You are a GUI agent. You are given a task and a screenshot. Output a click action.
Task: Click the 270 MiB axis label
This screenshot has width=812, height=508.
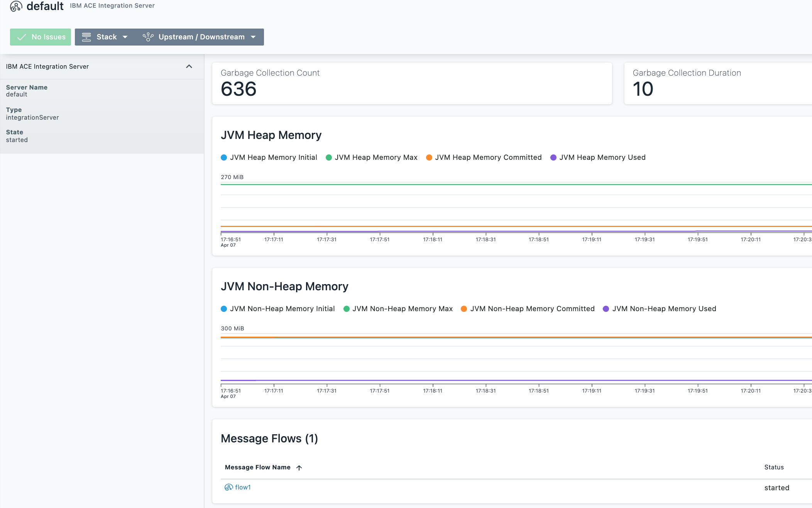pyautogui.click(x=232, y=177)
